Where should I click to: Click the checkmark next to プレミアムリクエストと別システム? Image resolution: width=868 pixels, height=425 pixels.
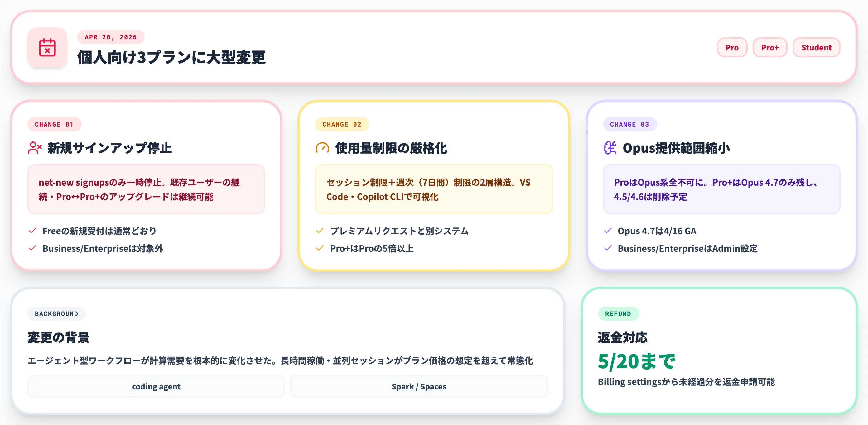point(320,231)
